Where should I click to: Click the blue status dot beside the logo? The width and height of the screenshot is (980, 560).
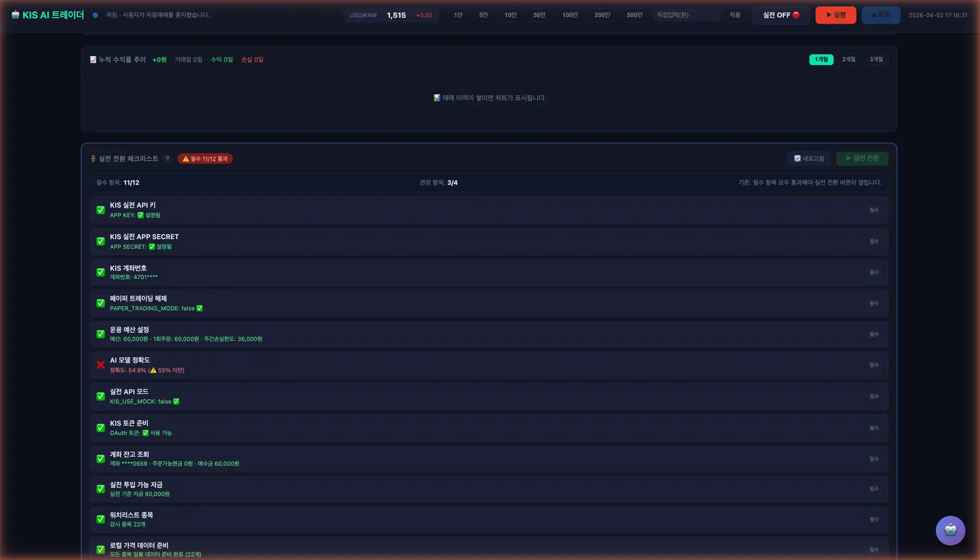tap(95, 15)
